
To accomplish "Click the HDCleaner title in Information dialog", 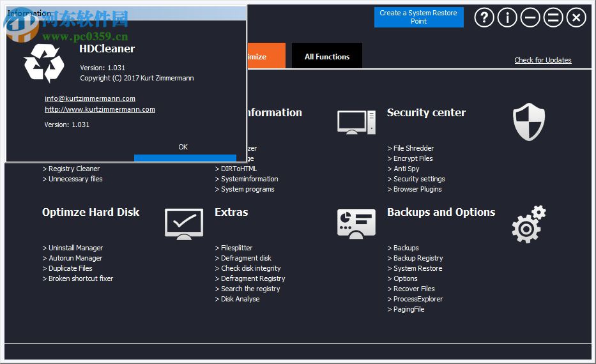I will [x=107, y=49].
